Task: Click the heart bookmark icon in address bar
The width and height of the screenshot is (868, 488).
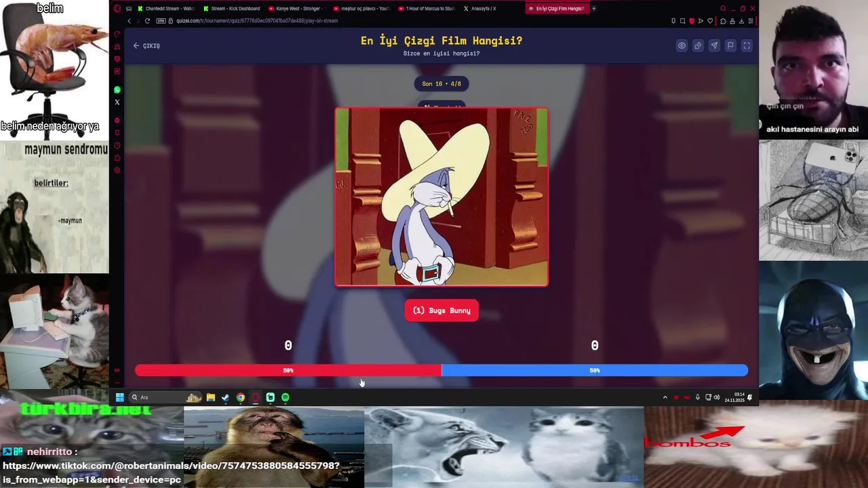Action: (710, 20)
